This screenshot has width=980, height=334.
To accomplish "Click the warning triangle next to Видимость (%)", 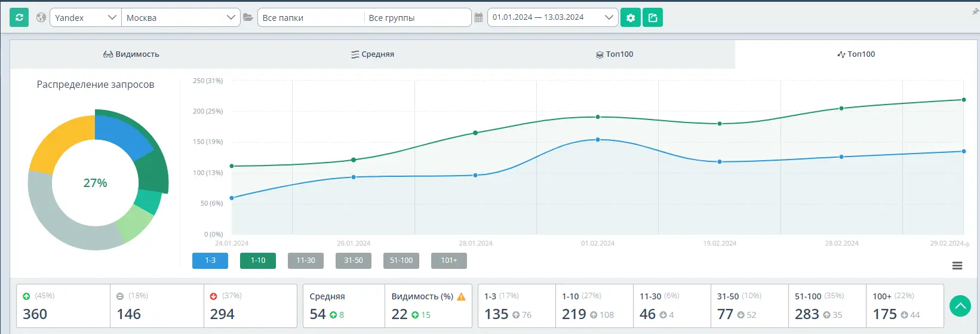I will tap(461, 296).
